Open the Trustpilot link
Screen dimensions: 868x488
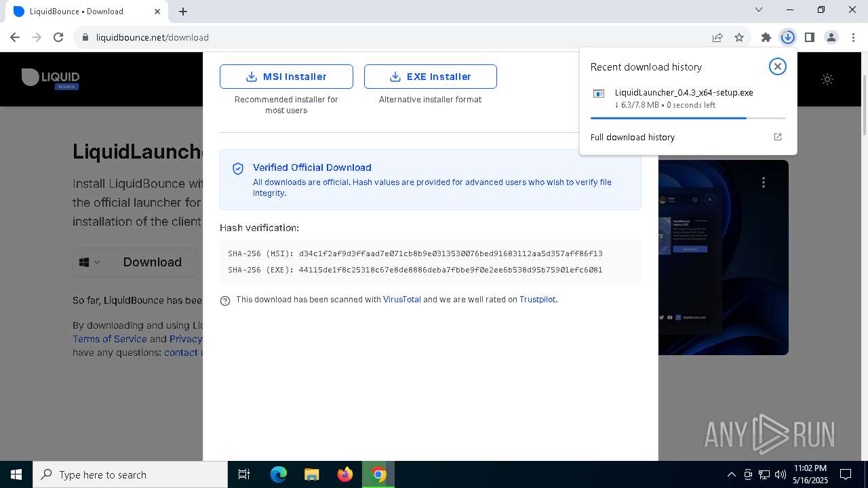(x=538, y=300)
